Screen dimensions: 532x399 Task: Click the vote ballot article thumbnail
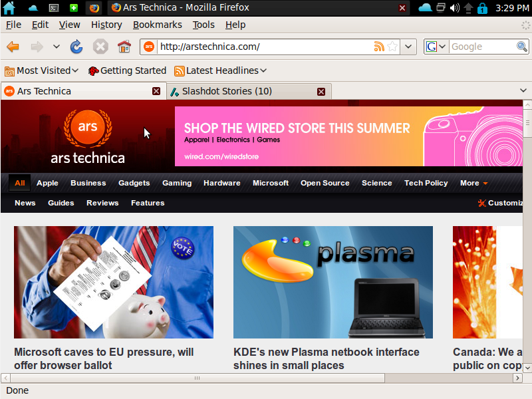[x=114, y=282]
